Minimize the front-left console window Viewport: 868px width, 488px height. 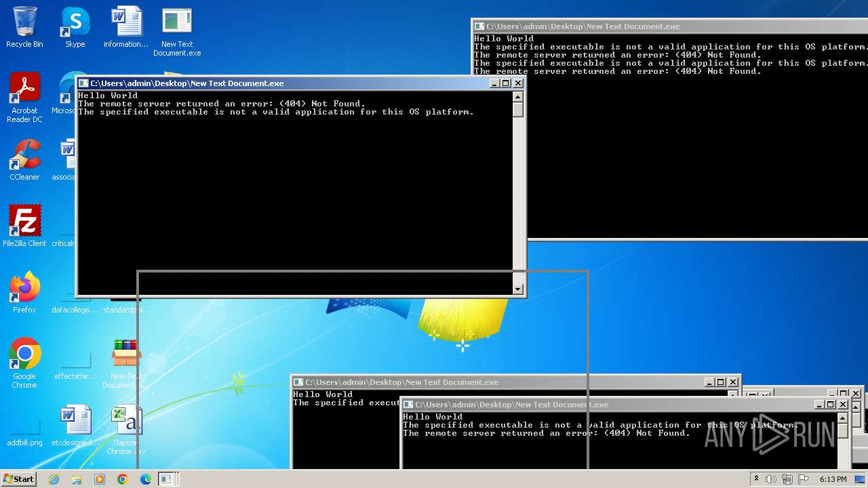point(494,83)
